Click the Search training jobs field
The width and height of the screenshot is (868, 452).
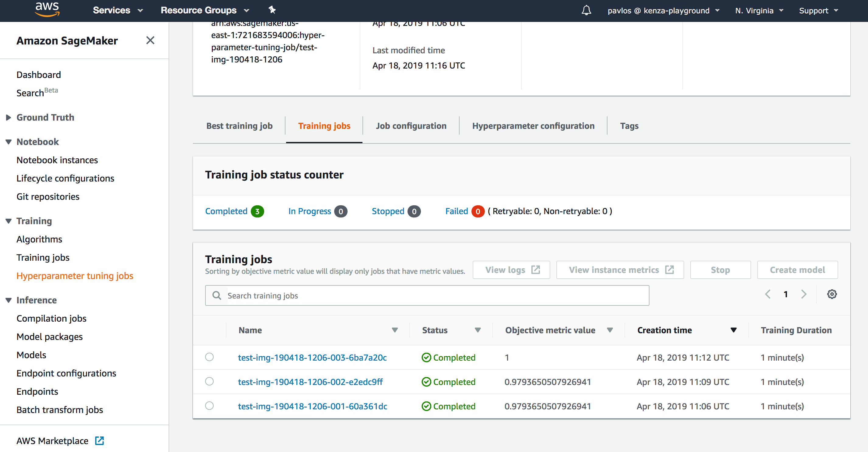coord(427,295)
